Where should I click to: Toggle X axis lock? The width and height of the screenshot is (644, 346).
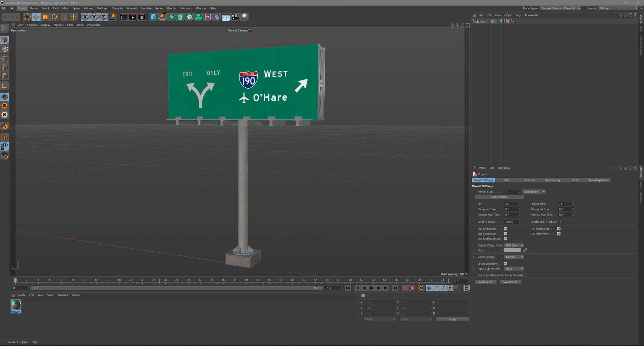pos(85,17)
